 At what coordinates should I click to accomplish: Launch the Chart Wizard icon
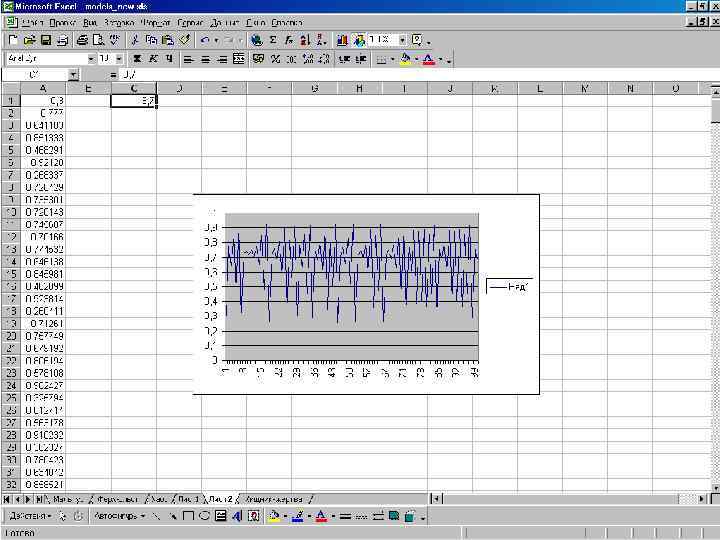pos(342,40)
